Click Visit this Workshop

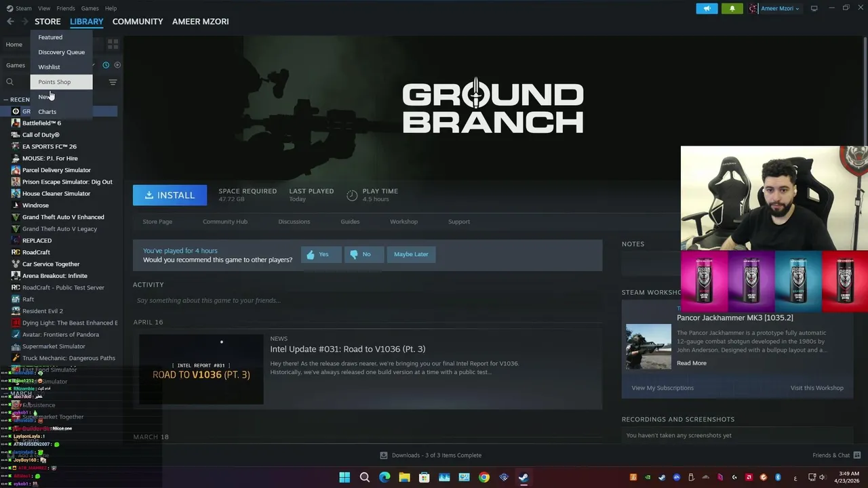[817, 388]
